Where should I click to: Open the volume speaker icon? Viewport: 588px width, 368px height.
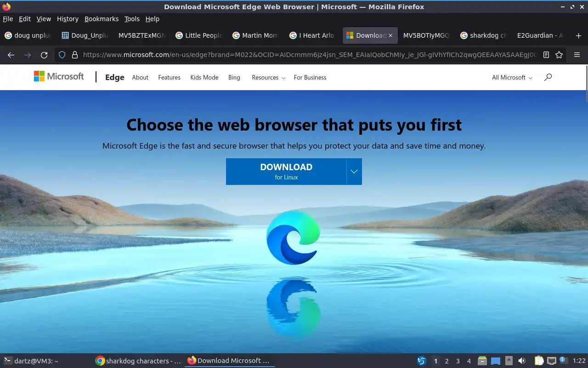pos(522,361)
